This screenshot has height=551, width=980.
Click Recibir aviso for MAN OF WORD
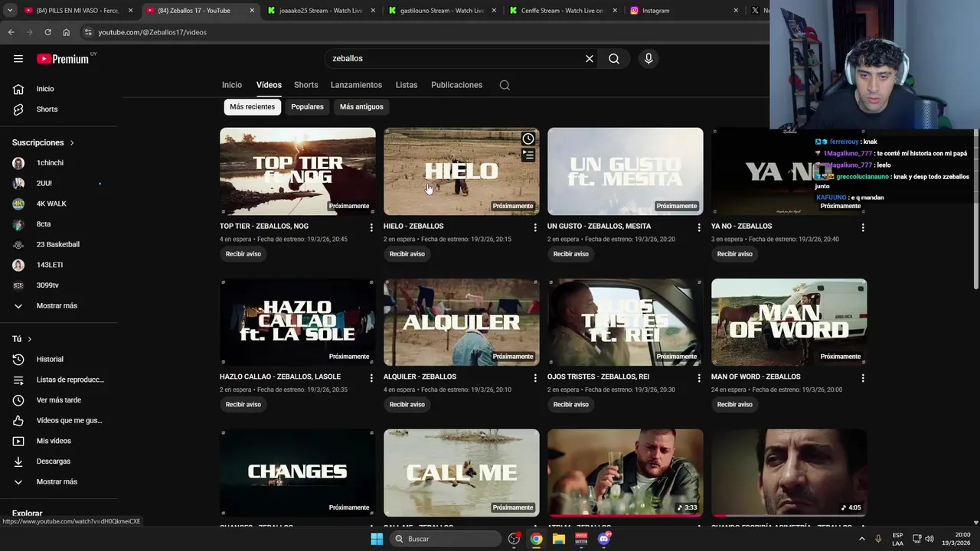(x=735, y=405)
